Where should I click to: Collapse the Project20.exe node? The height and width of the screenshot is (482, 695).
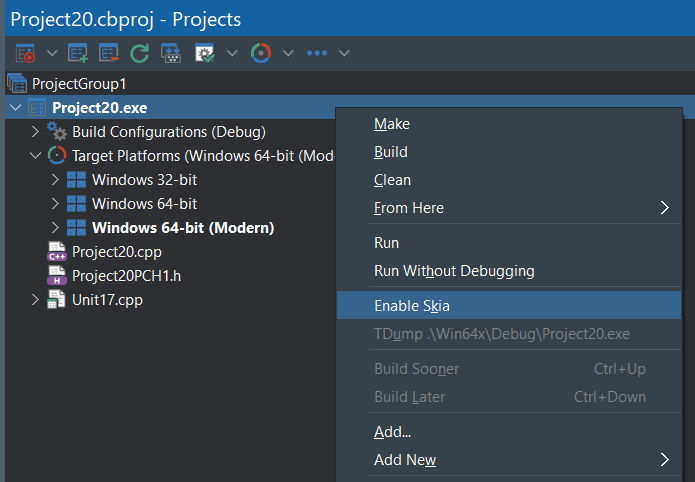[16, 107]
